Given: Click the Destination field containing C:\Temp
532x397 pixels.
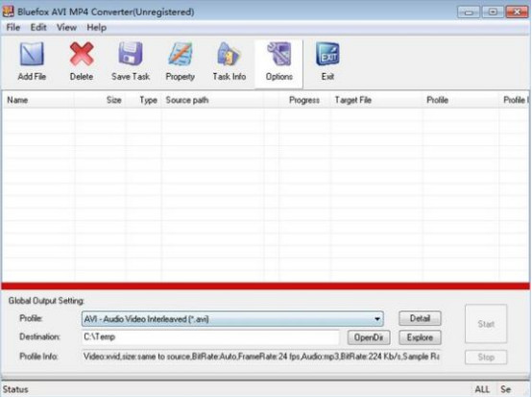Looking at the screenshot, I should pos(210,336).
